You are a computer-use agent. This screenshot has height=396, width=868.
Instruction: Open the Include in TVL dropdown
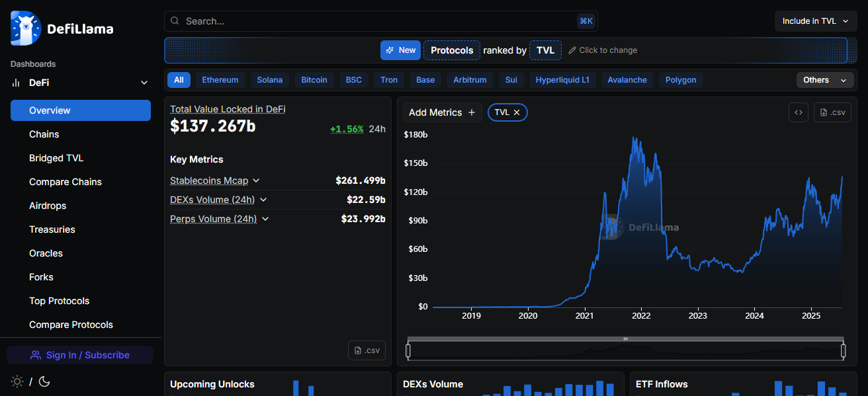815,21
